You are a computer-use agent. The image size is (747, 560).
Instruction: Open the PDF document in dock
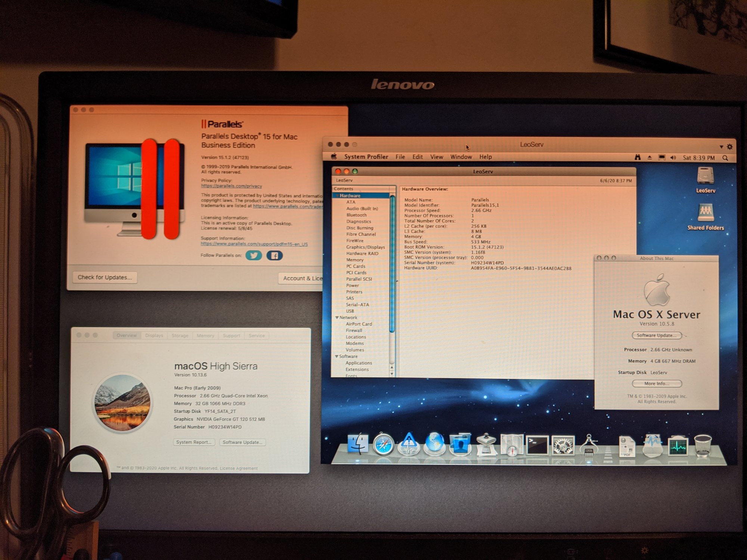click(627, 446)
